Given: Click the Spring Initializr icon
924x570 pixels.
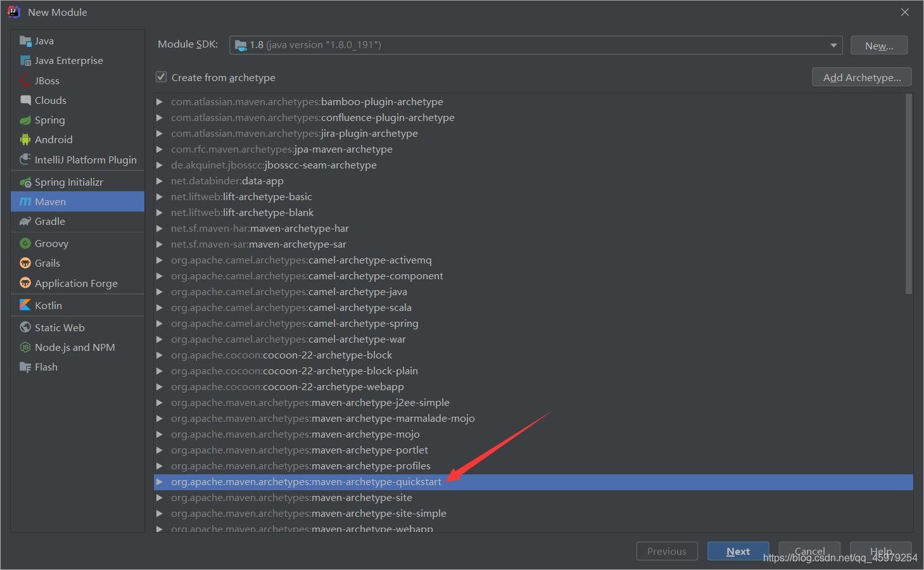Looking at the screenshot, I should click(25, 182).
